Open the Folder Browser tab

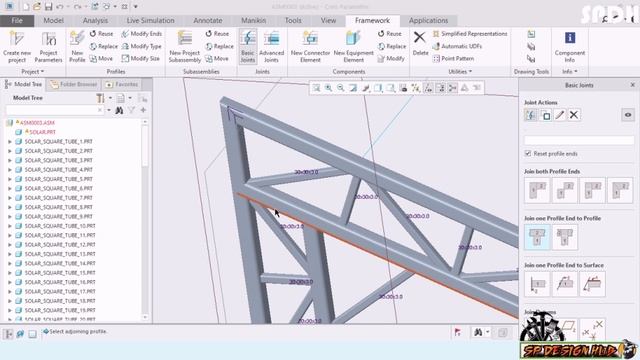pyautogui.click(x=74, y=84)
